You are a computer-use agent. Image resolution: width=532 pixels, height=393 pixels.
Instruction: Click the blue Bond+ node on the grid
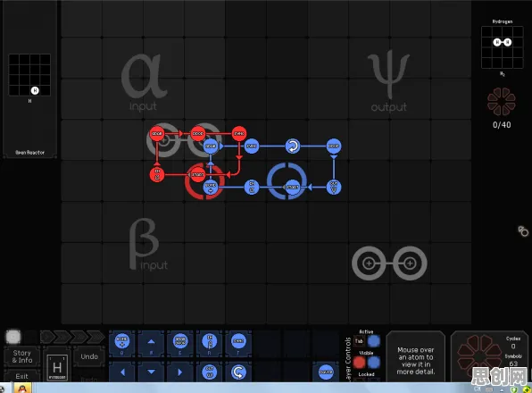pos(211,188)
